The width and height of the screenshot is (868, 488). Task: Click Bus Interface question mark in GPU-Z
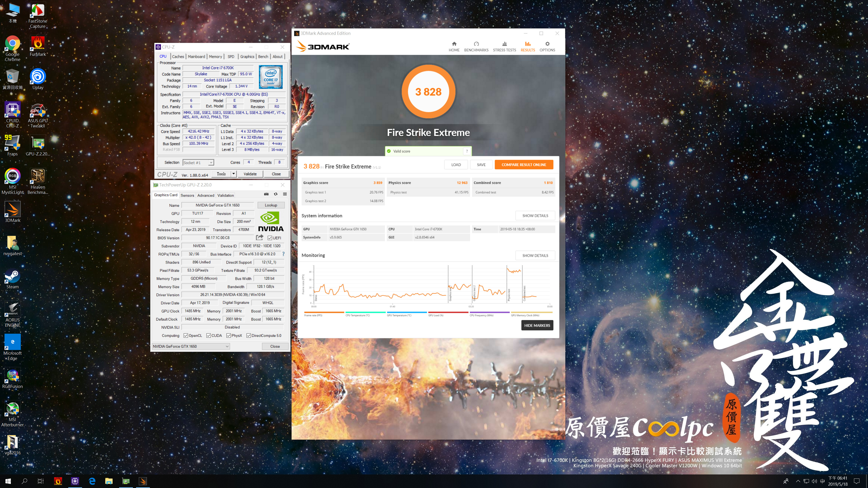(x=283, y=254)
